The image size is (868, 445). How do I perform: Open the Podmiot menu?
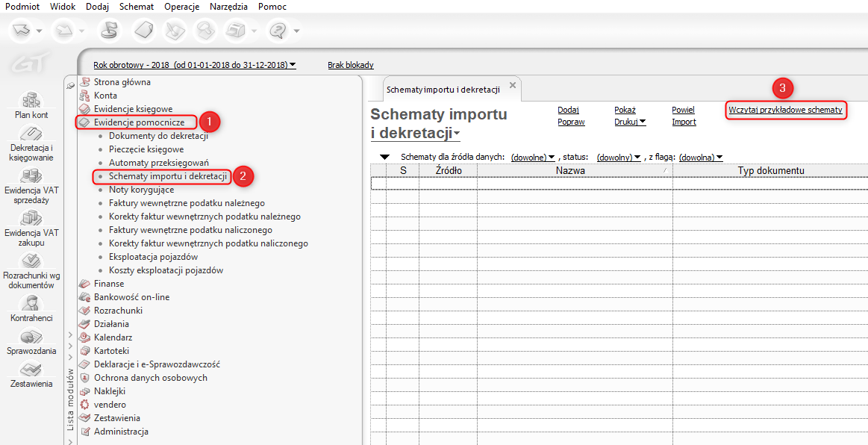pyautogui.click(x=22, y=7)
